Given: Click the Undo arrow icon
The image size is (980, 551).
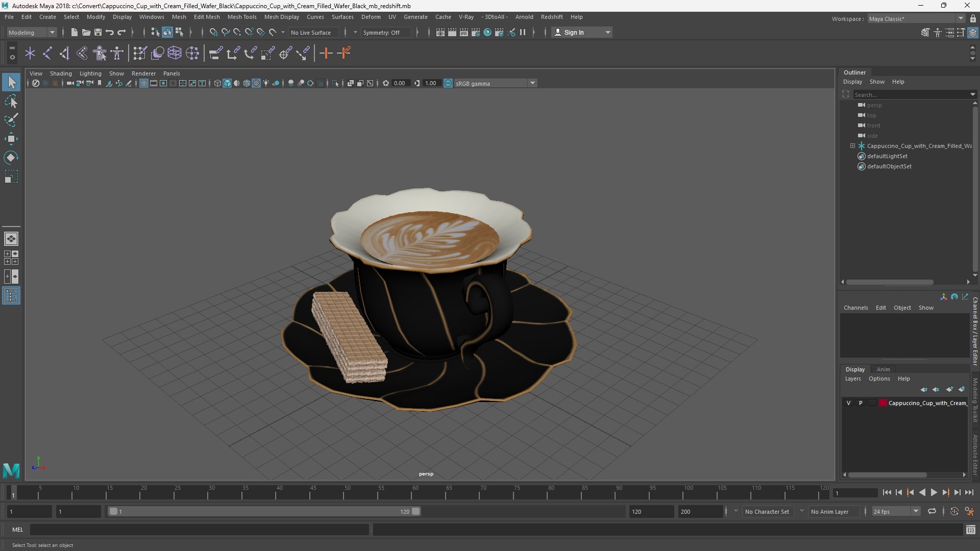Looking at the screenshot, I should click(109, 32).
